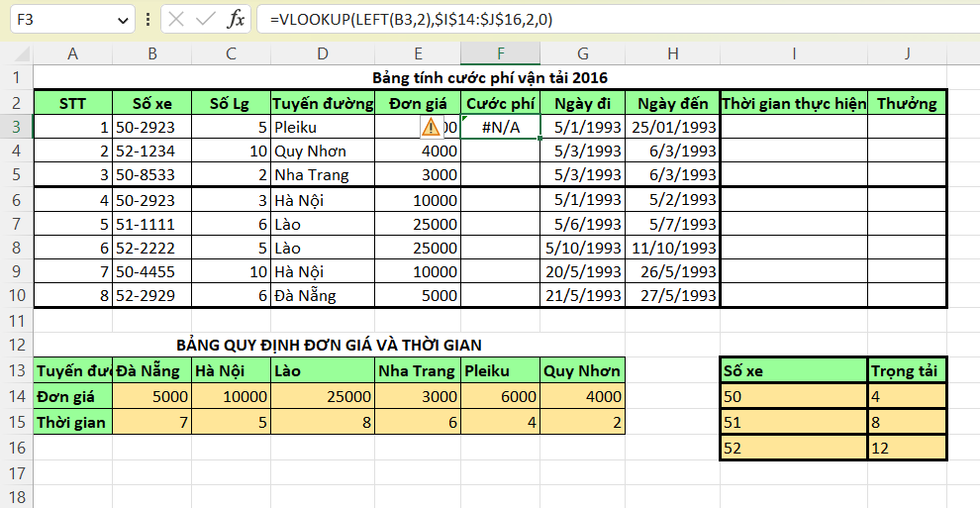The image size is (980, 508).
Task: Click the error warning icon near F3
Action: (431, 128)
